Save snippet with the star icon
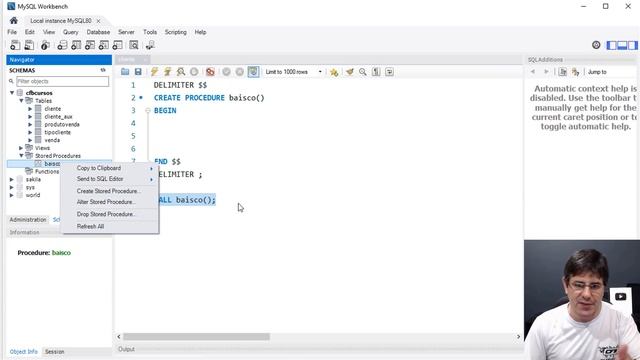 tap(334, 72)
